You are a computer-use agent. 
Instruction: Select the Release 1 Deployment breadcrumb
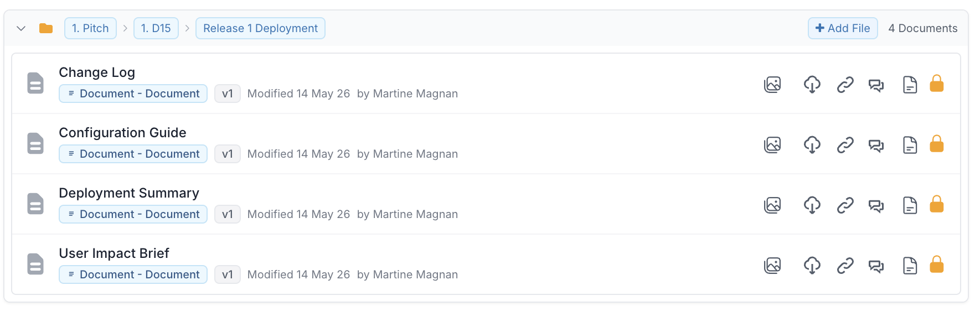coord(260,28)
